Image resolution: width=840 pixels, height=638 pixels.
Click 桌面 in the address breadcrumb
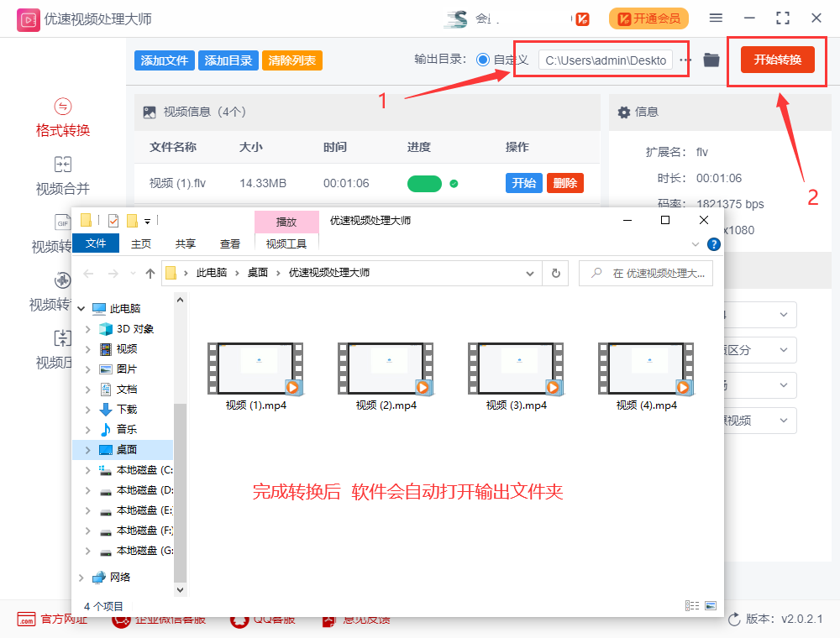(x=257, y=273)
